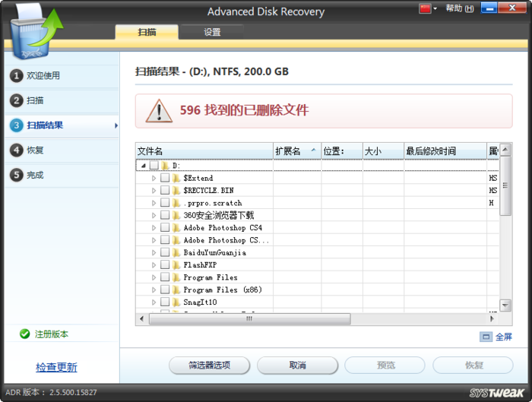Screen dimensions: 532x402
Task: Go to step 1 欢迎使用
Action: [62, 76]
